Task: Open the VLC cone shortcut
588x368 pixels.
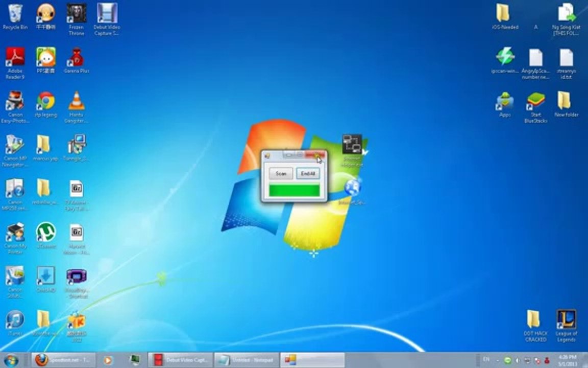Action: pyautogui.click(x=77, y=107)
